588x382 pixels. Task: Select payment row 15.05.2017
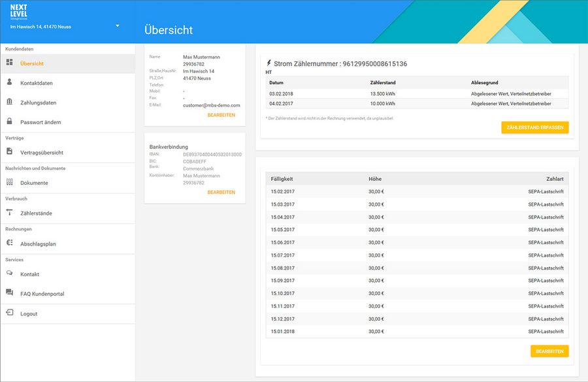[x=417, y=230]
